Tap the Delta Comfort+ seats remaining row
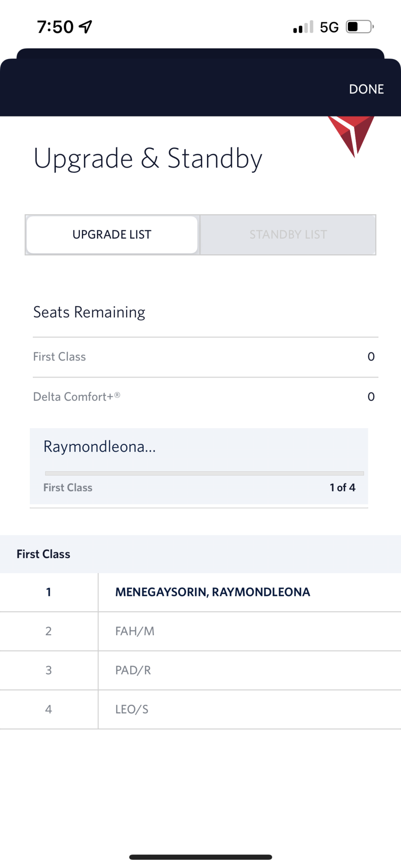The height and width of the screenshot is (868, 401). pos(205,397)
